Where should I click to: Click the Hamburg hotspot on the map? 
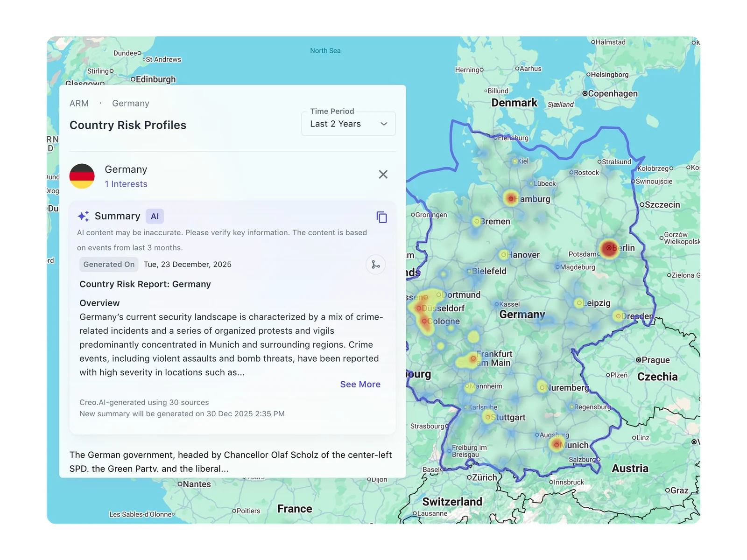tap(511, 199)
